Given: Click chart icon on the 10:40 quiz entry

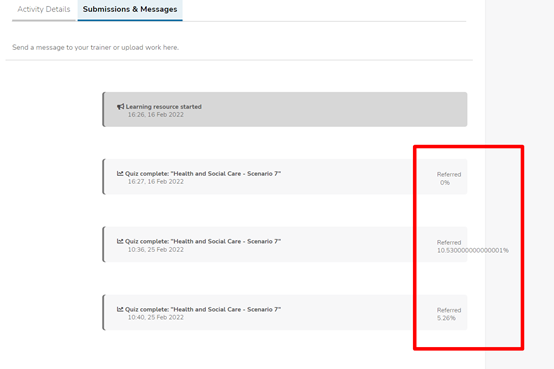Looking at the screenshot, I should pos(120,309).
